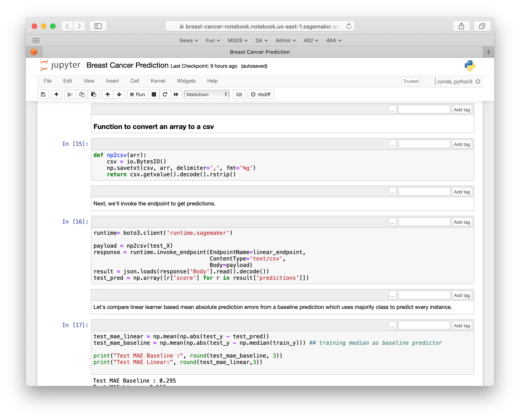Open a new browser tab with plus

[x=489, y=52]
